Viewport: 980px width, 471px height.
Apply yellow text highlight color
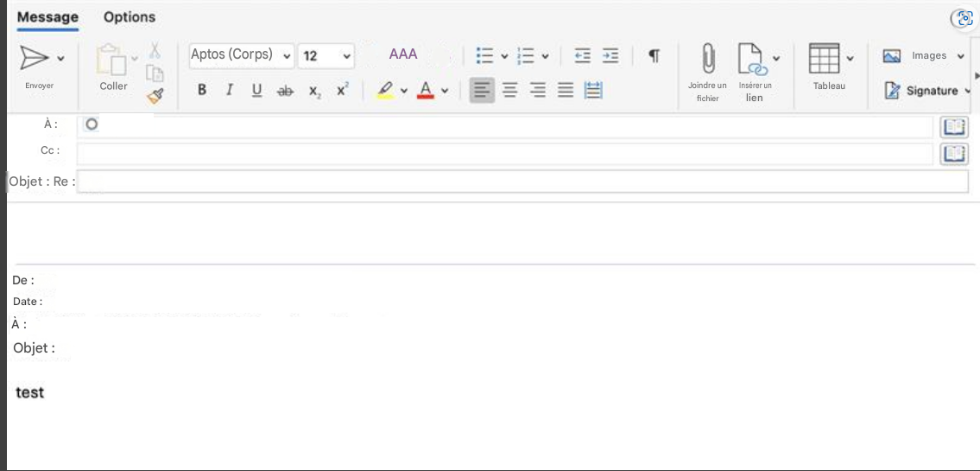click(x=386, y=92)
